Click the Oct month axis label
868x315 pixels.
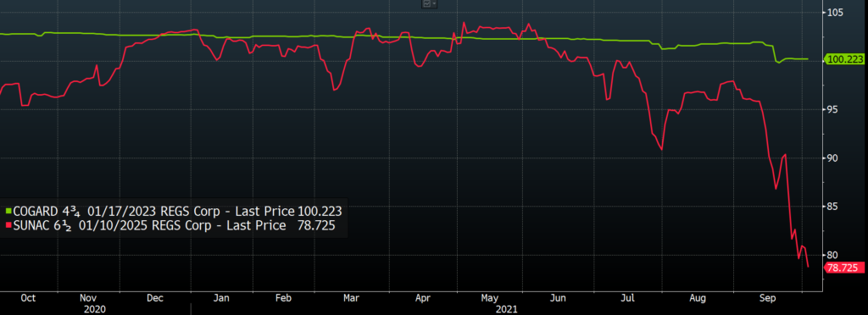(x=28, y=298)
